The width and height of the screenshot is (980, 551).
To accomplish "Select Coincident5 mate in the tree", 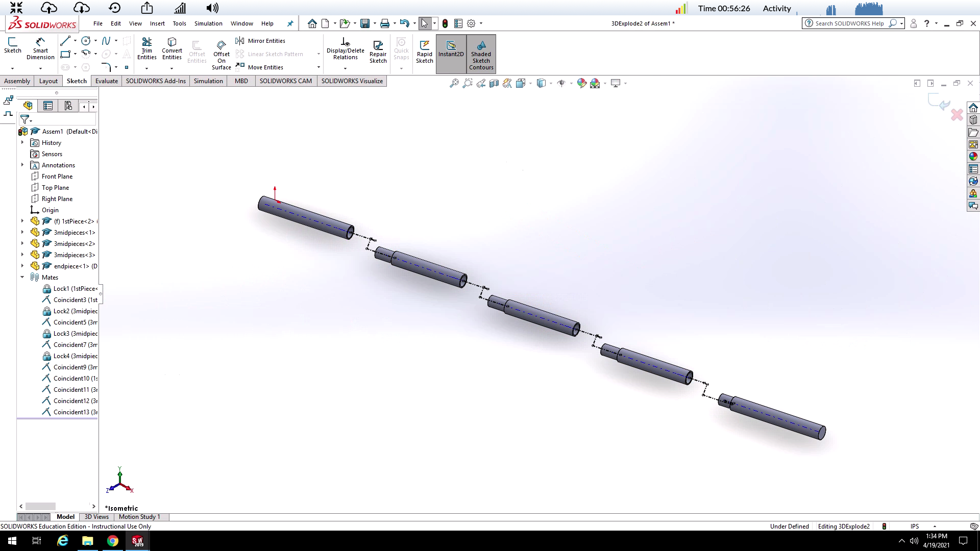I will (75, 322).
